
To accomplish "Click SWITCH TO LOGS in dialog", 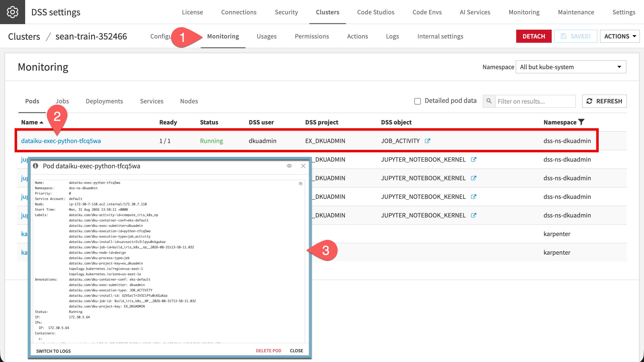I will [x=53, y=351].
